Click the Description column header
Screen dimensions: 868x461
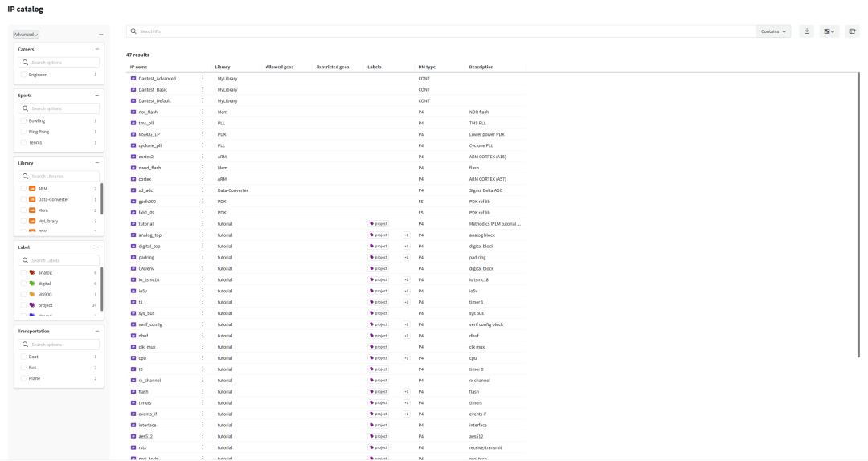click(x=481, y=67)
